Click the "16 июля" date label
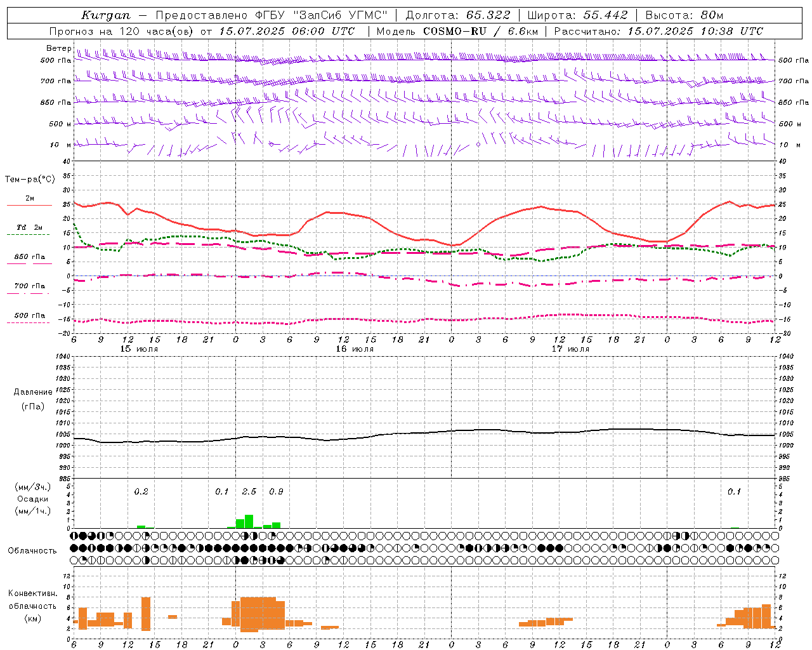Viewport: 812px width, 650px height. point(355,349)
